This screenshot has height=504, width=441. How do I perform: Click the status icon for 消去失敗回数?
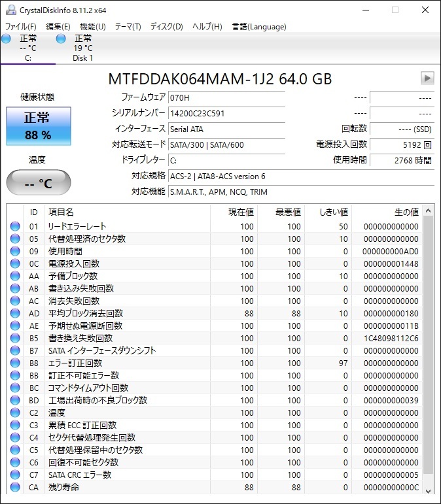pyautogui.click(x=15, y=301)
